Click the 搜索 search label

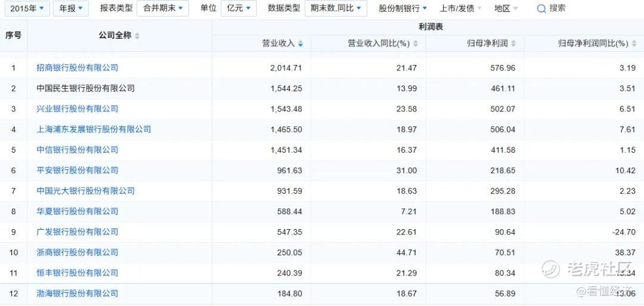pyautogui.click(x=558, y=8)
